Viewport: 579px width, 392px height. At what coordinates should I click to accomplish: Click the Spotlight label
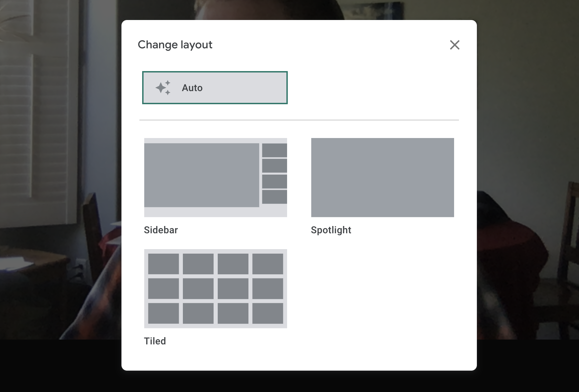coord(331,230)
